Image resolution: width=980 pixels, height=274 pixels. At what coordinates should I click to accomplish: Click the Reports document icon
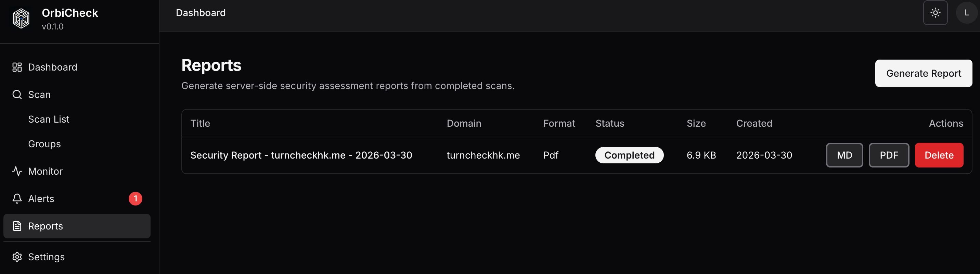tap(17, 226)
